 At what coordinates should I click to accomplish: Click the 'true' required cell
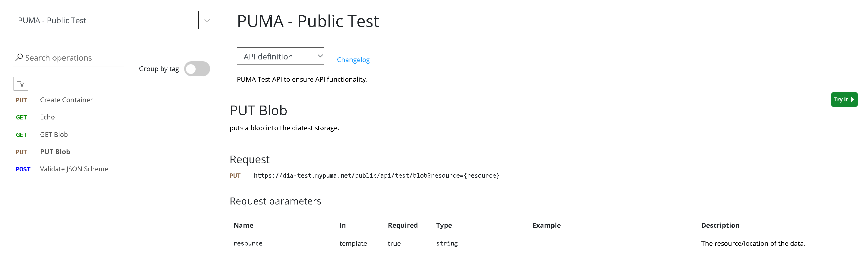(x=394, y=243)
